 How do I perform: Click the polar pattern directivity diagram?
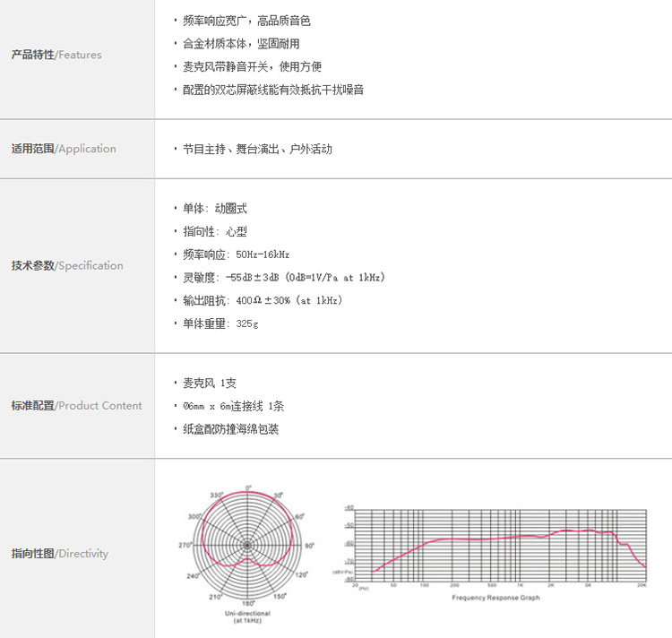click(x=247, y=546)
